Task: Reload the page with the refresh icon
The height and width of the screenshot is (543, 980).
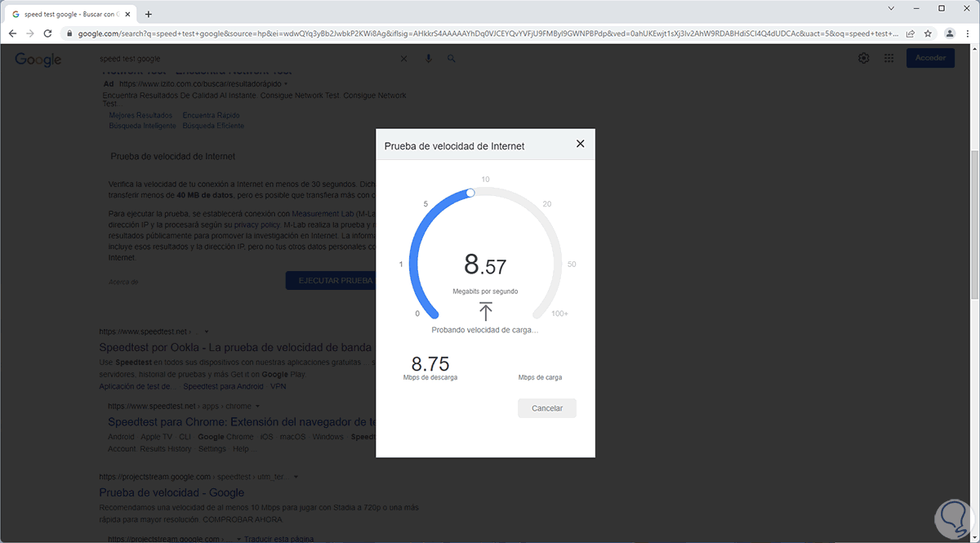Action: (48, 33)
